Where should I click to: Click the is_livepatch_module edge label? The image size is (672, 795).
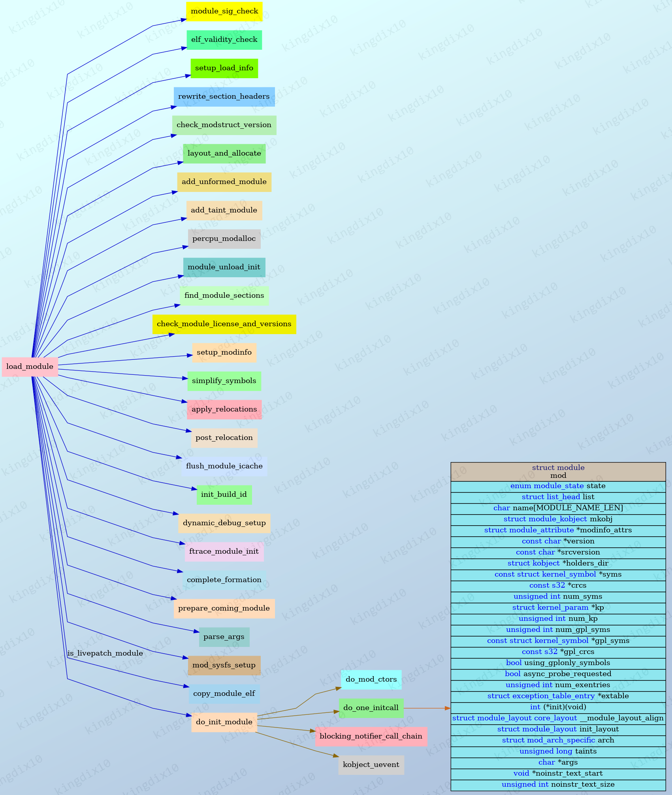[105, 653]
